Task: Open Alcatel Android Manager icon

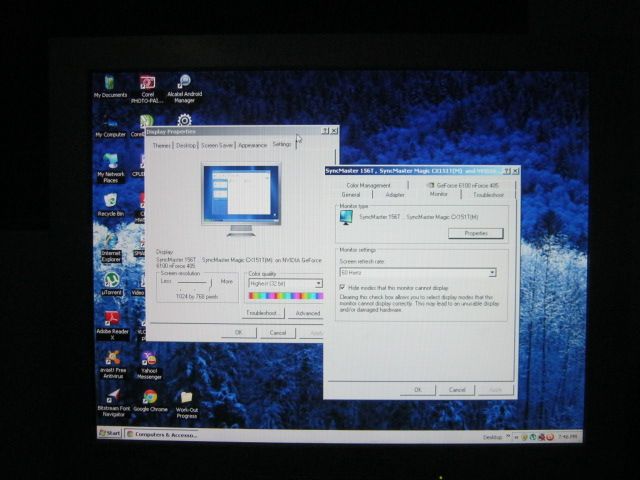Action: point(184,83)
